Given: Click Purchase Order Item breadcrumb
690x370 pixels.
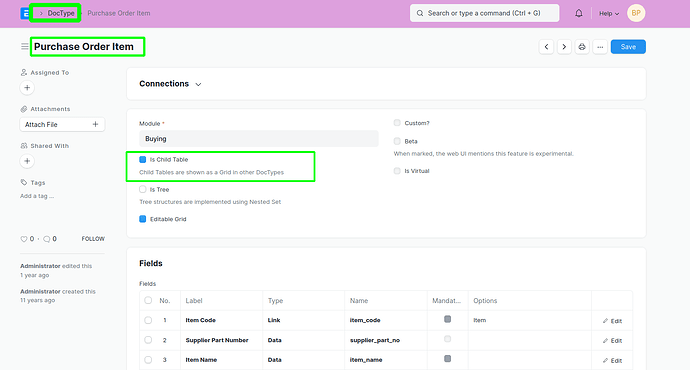Looking at the screenshot, I should click(119, 13).
